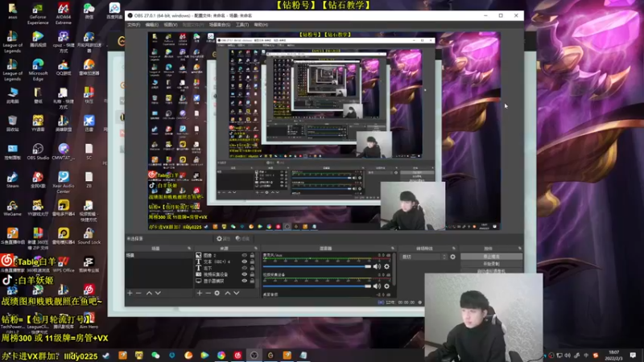Switch to OBS taskbar button
Viewport: 644px width, 362px height.
254,356
